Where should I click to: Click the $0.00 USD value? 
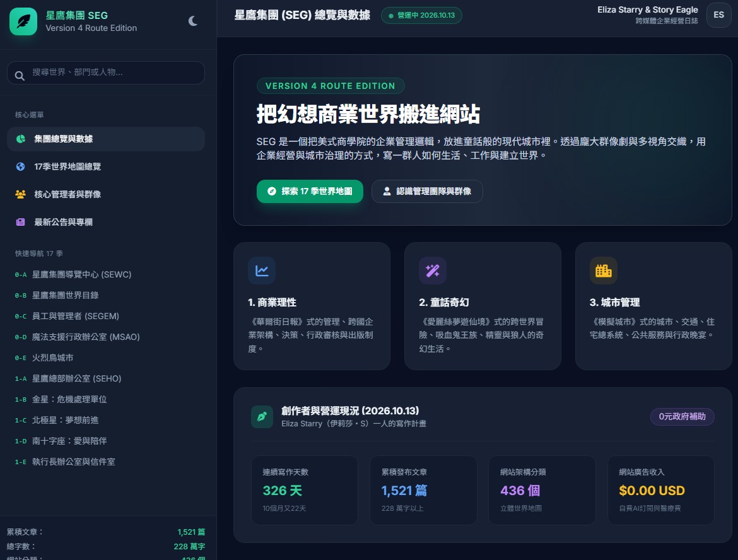(x=652, y=491)
